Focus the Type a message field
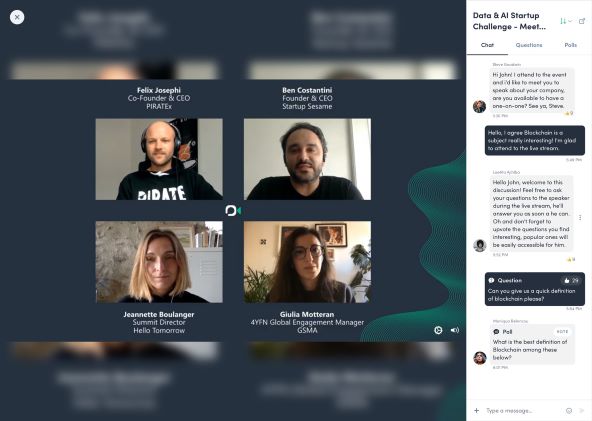Image resolution: width=592 pixels, height=421 pixels. (x=523, y=410)
